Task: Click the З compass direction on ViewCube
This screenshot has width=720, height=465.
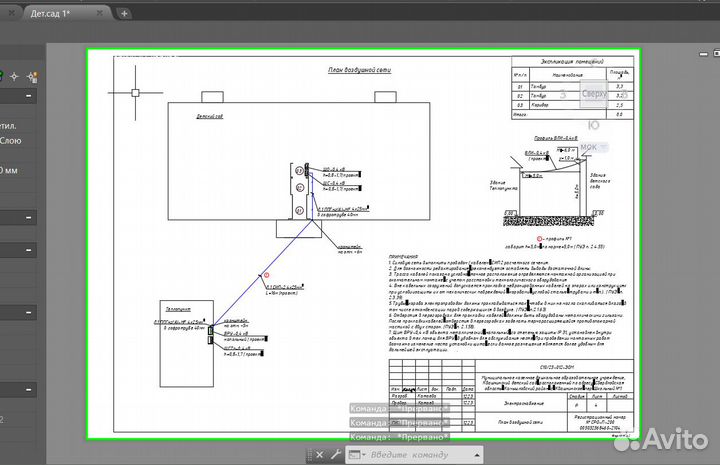Action: pos(563,94)
